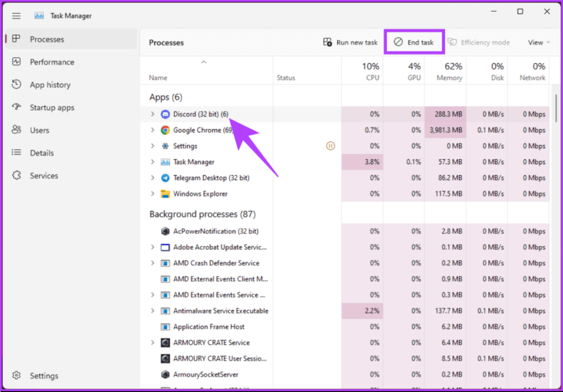Click the Adobe Acrobat Update Service icon
563x392 pixels.
pos(165,248)
